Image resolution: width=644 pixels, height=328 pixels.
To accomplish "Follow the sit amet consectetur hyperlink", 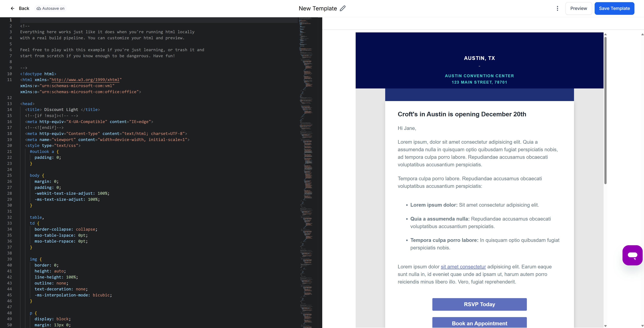I will [x=463, y=267].
